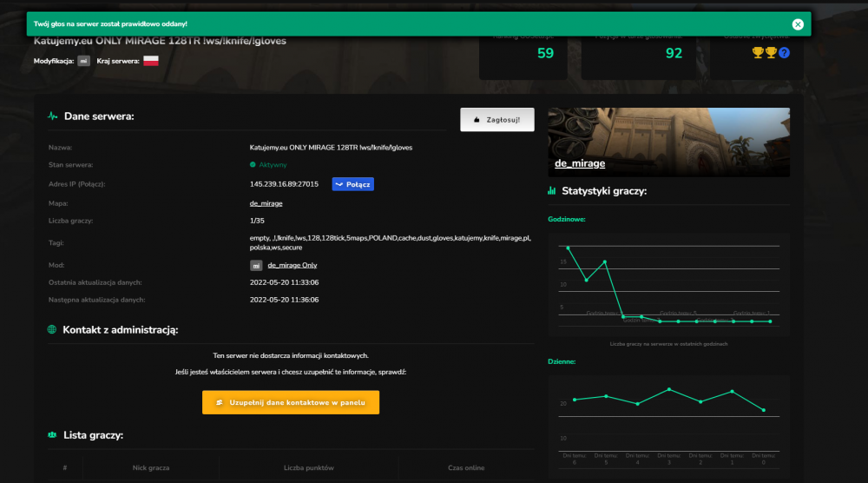The width and height of the screenshot is (868, 483).
Task: Open the de_mirage map link in server data
Action: coord(266,203)
